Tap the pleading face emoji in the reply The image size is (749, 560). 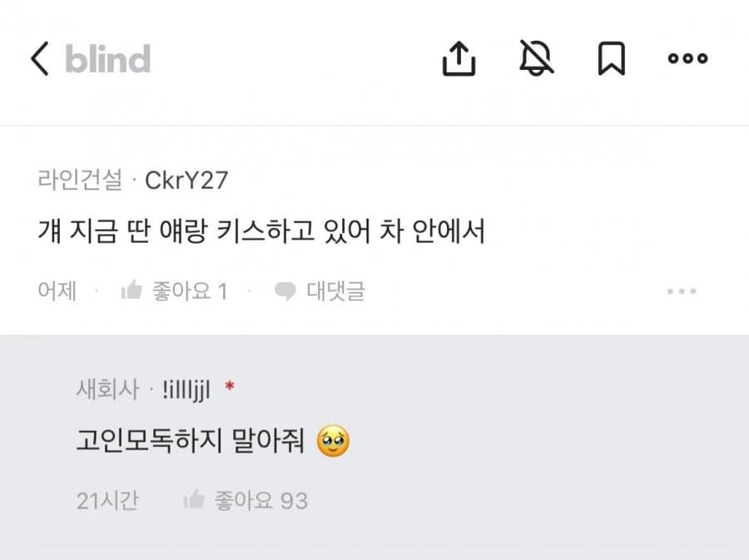tap(333, 442)
